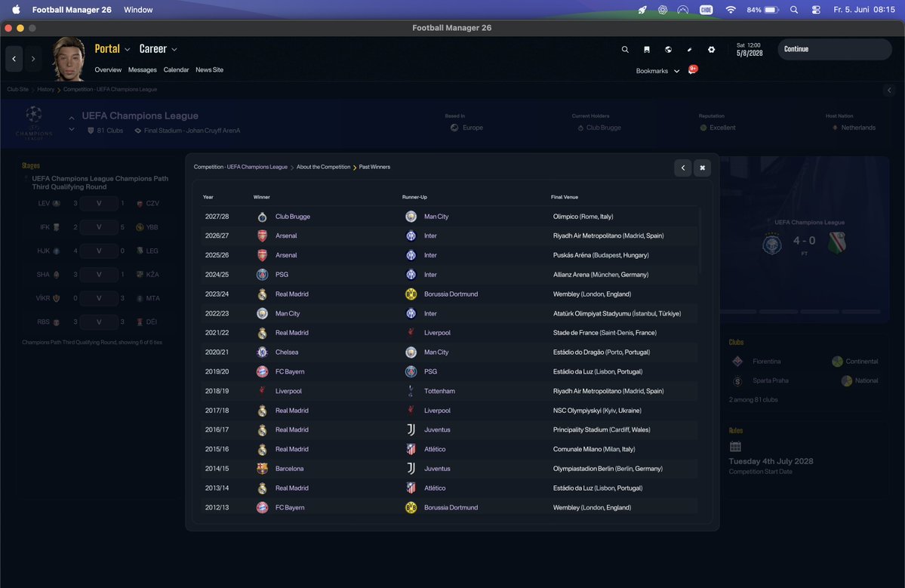Viewport: 905px width, 588px height.
Task: Sort by the Final Venue column header
Action: click(x=565, y=197)
